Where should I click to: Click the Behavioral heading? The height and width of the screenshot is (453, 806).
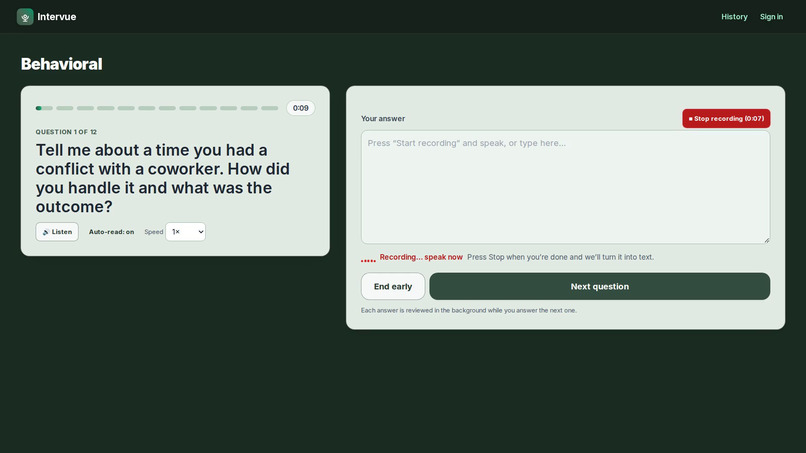(62, 64)
